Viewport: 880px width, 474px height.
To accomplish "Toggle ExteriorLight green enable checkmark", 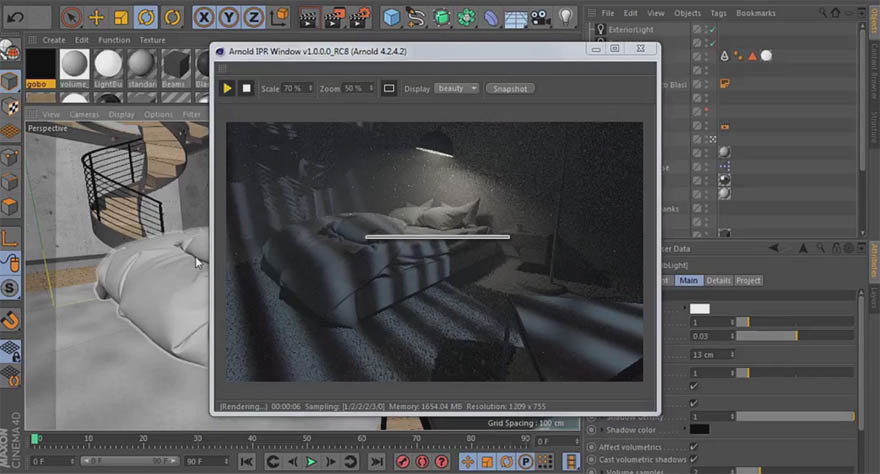I will tap(713, 29).
